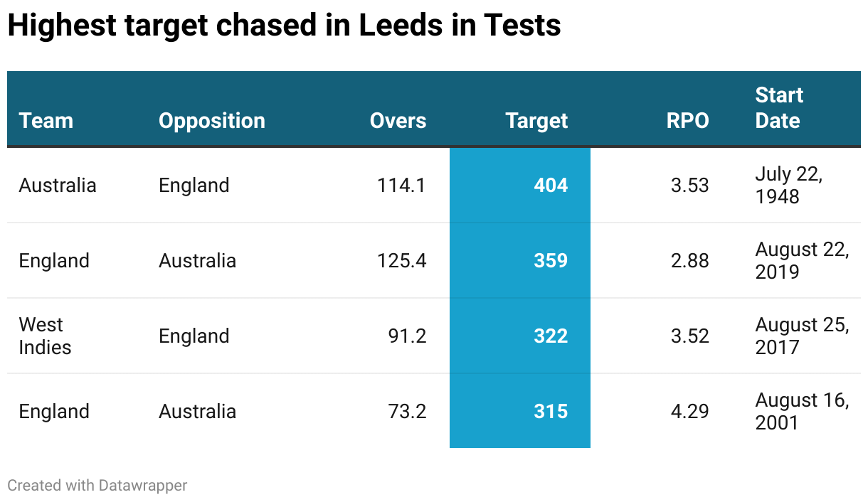Image resolution: width=868 pixels, height=502 pixels.
Task: Click the 4.29 RPO value
Action: tap(690, 412)
